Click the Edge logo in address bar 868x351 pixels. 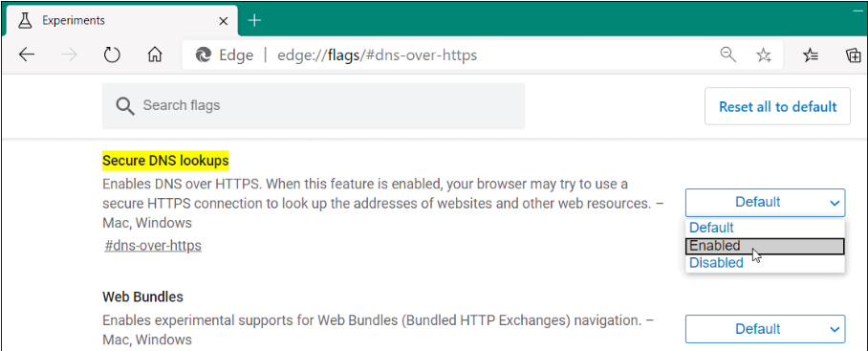pyautogui.click(x=204, y=55)
